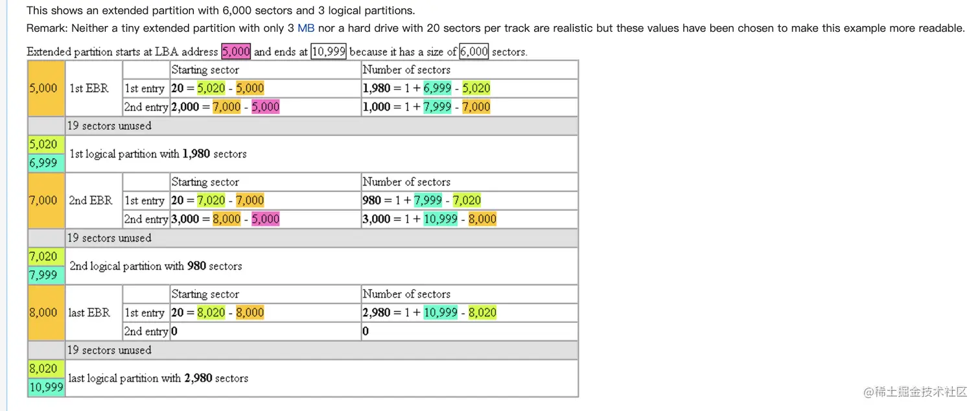Click 19 sectors unused row below 2nd EBR
The width and height of the screenshot is (980, 411).
point(321,238)
